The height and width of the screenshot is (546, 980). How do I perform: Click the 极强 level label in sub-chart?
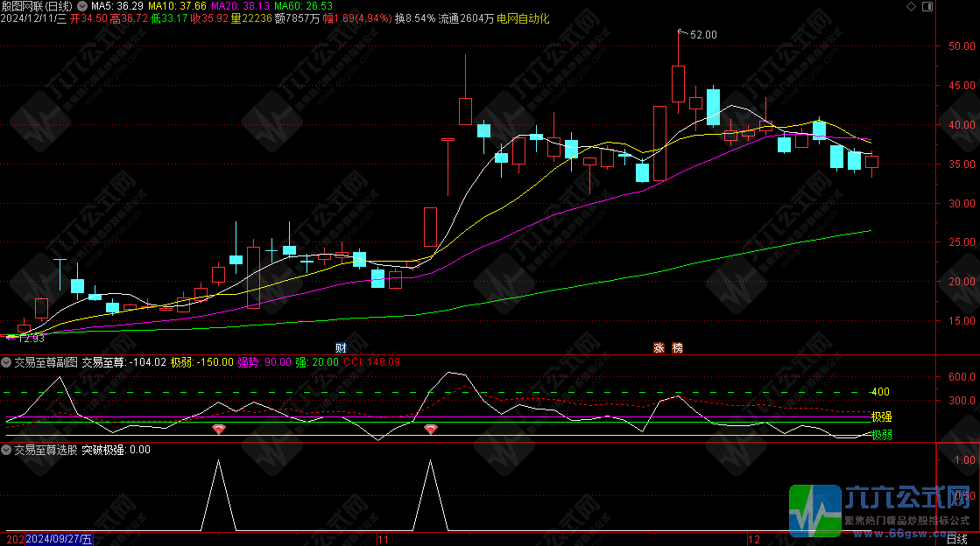coord(881,416)
